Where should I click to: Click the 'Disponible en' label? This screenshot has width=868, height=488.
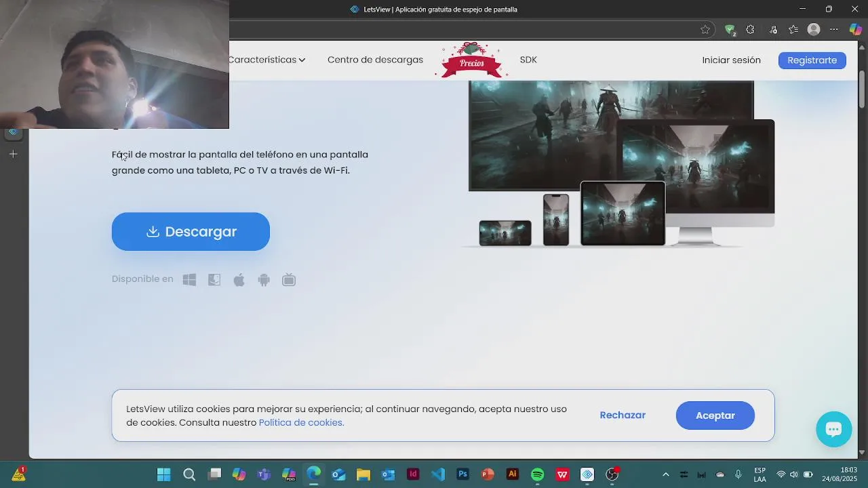coord(142,279)
